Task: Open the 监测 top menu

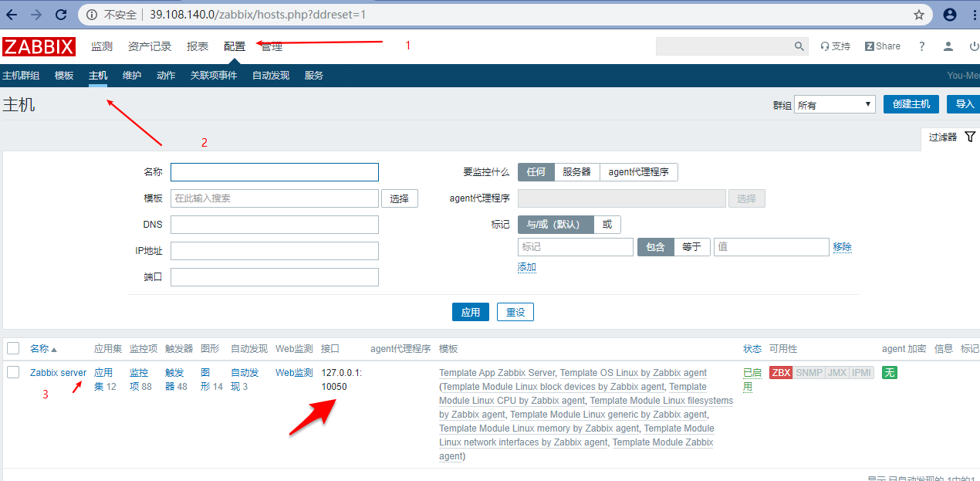Action: point(101,46)
